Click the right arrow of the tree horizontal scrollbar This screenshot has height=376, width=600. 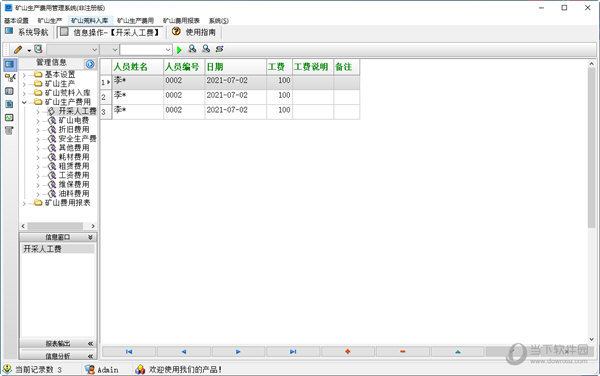click(x=93, y=226)
